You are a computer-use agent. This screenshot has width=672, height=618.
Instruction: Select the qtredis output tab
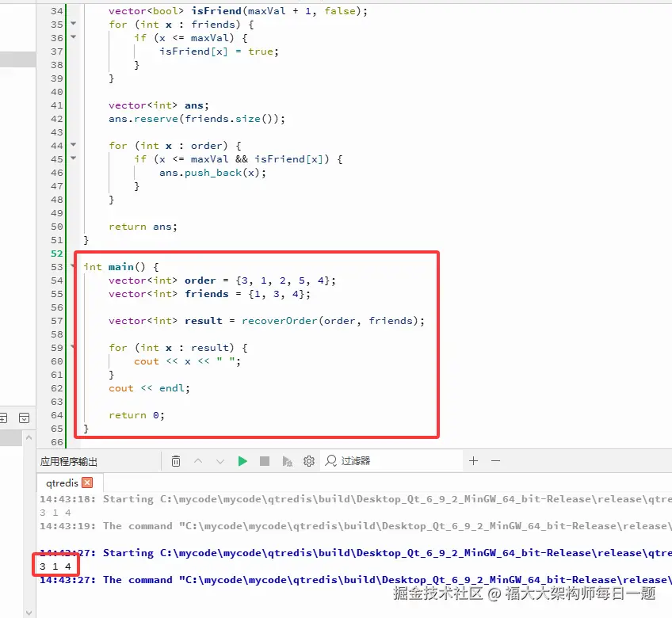pos(62,483)
